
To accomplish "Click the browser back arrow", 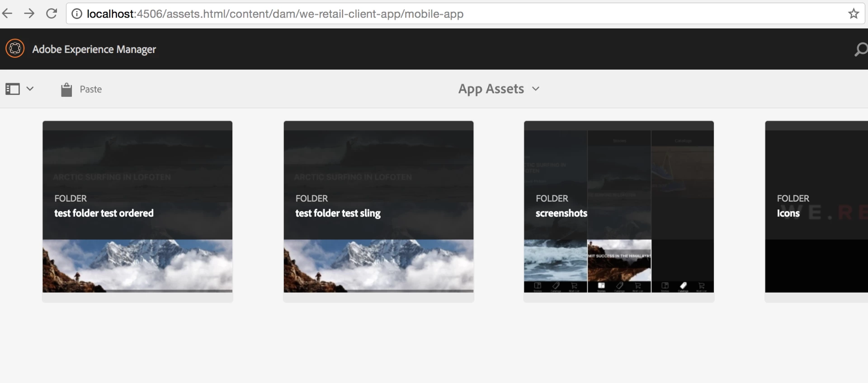I will pos(7,14).
